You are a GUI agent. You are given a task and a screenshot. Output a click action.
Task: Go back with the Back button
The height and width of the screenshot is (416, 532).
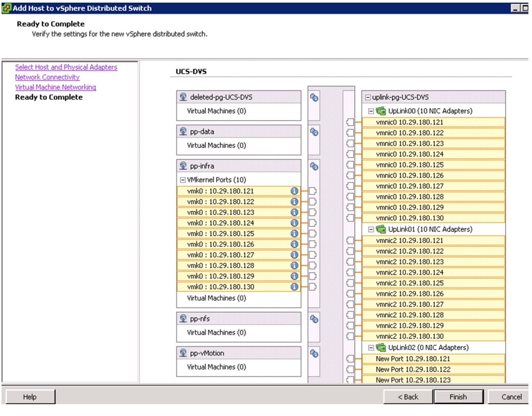pos(408,396)
